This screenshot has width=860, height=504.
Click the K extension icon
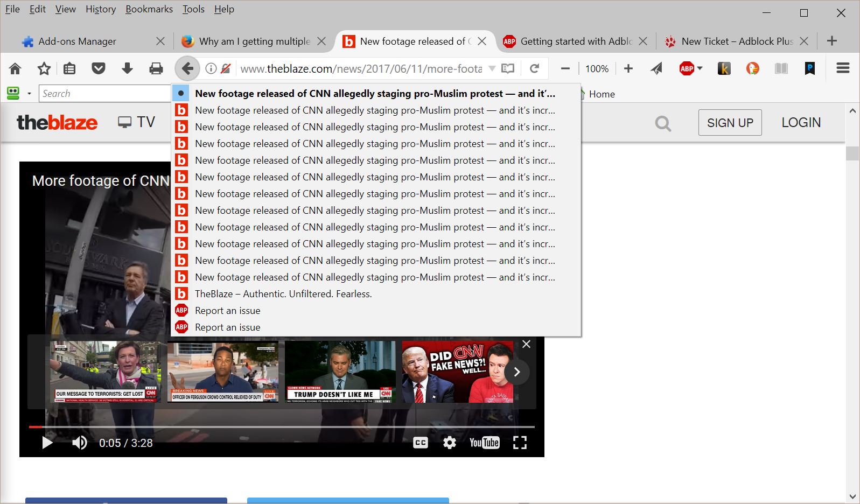[x=724, y=68]
